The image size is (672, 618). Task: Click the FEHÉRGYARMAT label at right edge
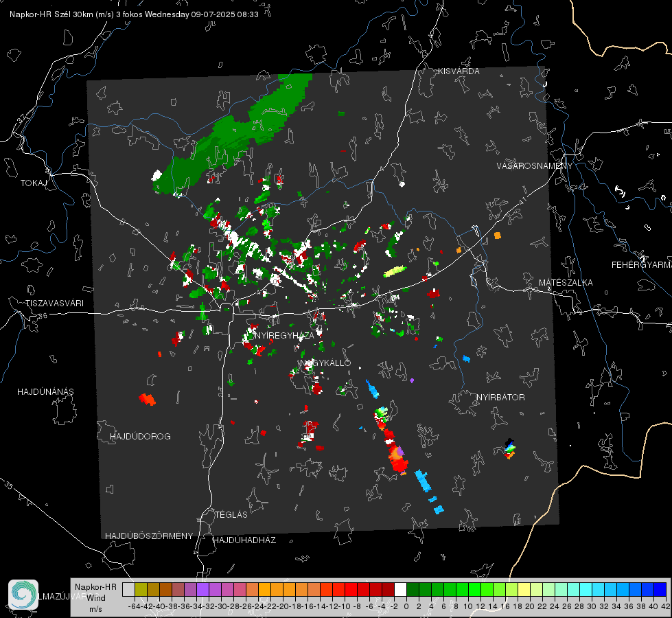[x=642, y=265]
